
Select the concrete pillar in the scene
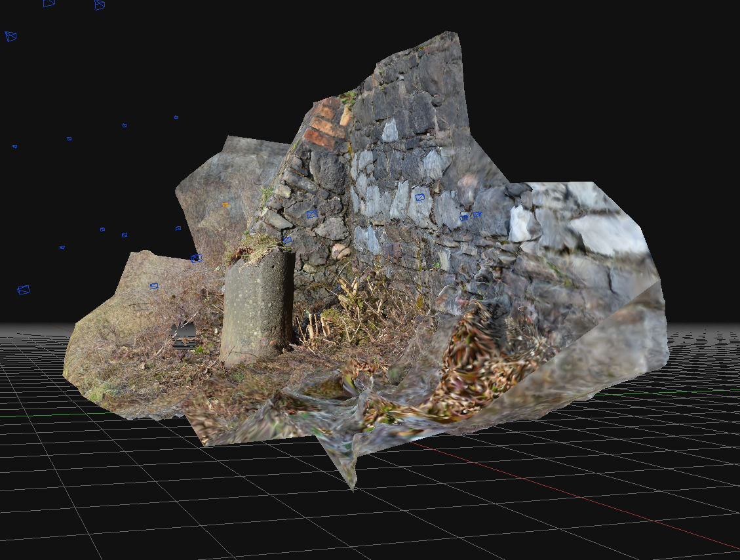[256, 308]
